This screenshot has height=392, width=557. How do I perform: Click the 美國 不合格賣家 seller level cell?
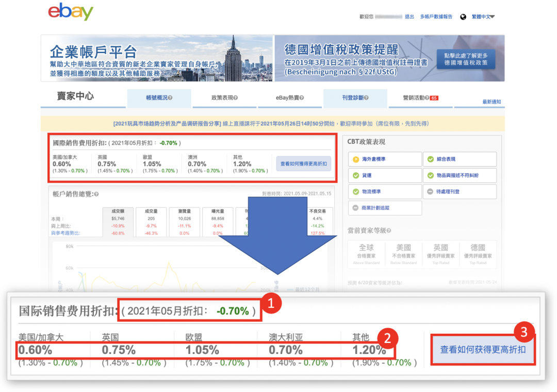tap(403, 254)
